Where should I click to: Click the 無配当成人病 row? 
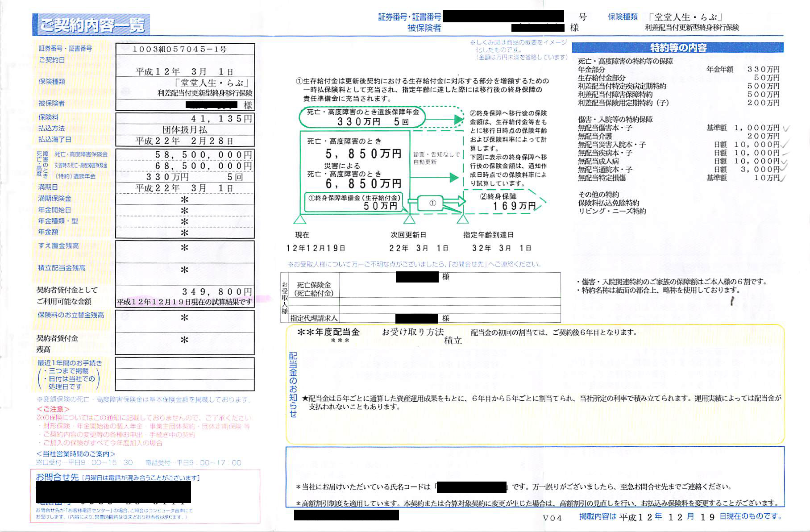click(x=678, y=161)
